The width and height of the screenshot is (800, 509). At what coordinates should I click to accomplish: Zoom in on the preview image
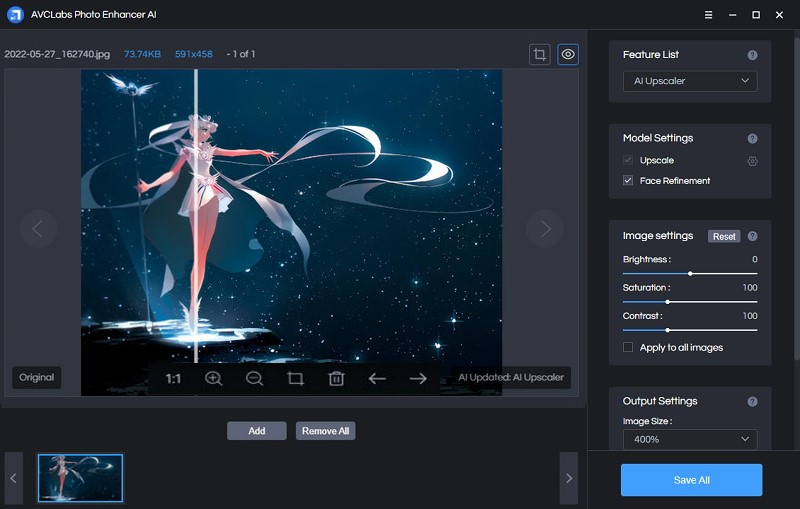coord(213,378)
